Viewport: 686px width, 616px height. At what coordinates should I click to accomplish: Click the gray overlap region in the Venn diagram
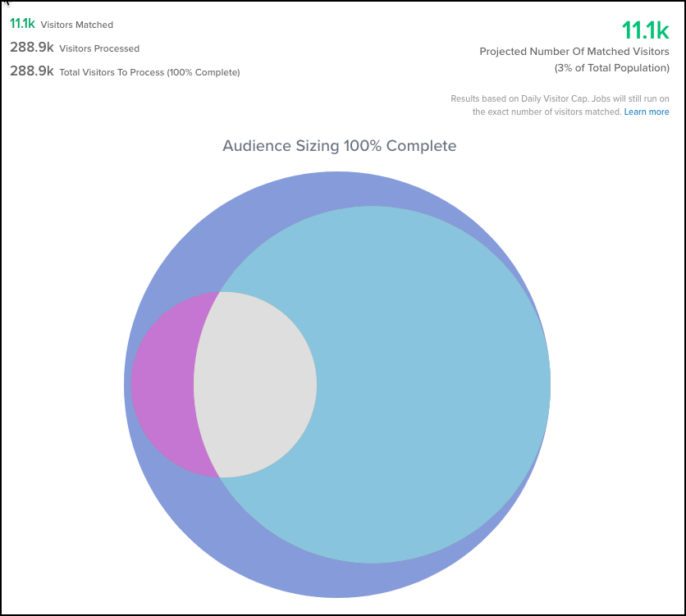(x=256, y=384)
